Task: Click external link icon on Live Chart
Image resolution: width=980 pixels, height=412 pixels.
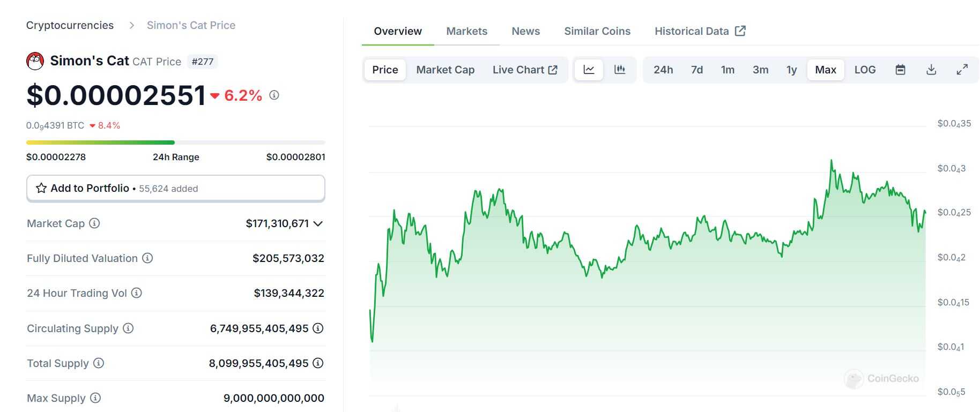Action: click(x=553, y=70)
